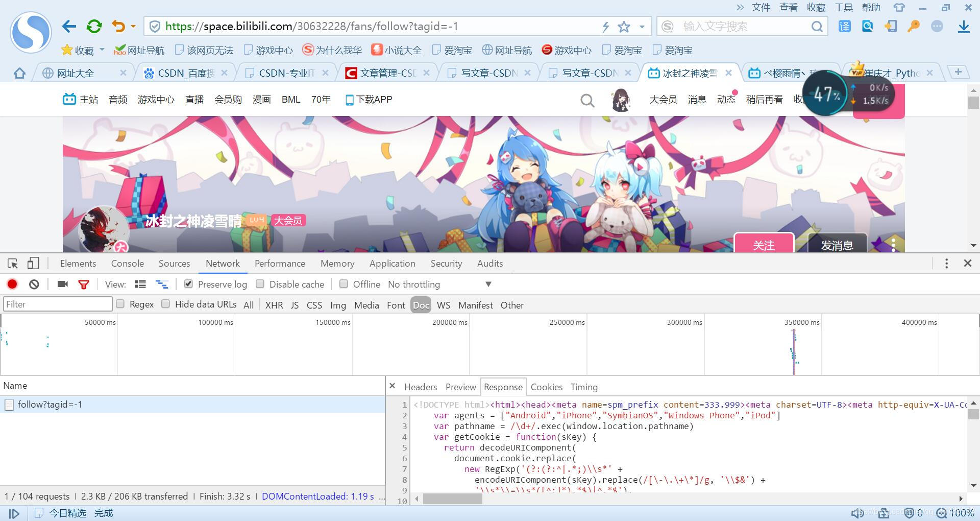Click the lightning speed mode icon
Viewport: 980px width, 521px height.
[606, 27]
